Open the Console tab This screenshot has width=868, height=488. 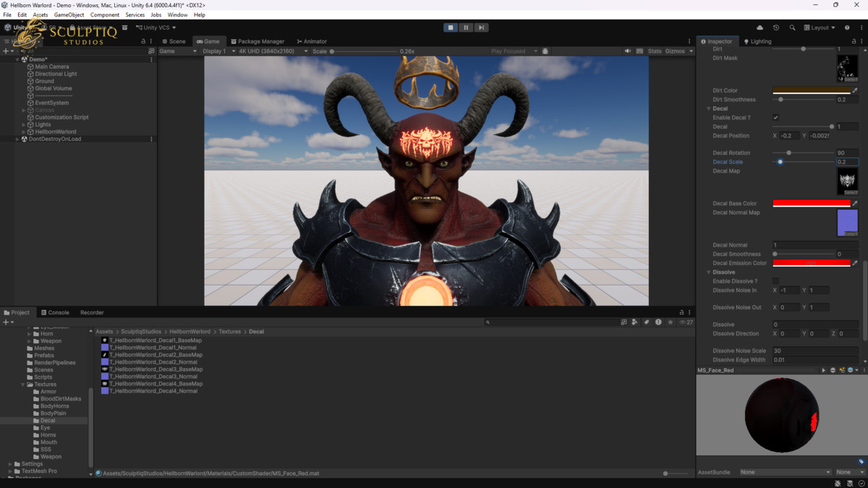tap(55, 312)
